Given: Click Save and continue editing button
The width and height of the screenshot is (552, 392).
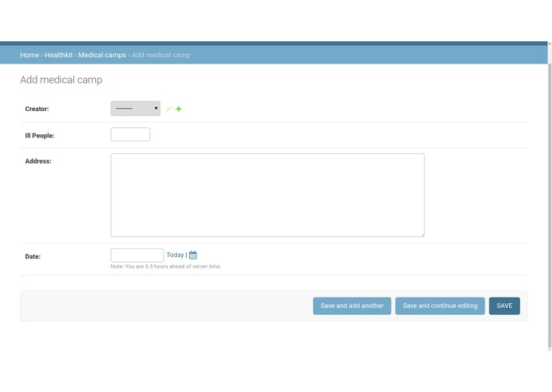Looking at the screenshot, I should point(440,306).
